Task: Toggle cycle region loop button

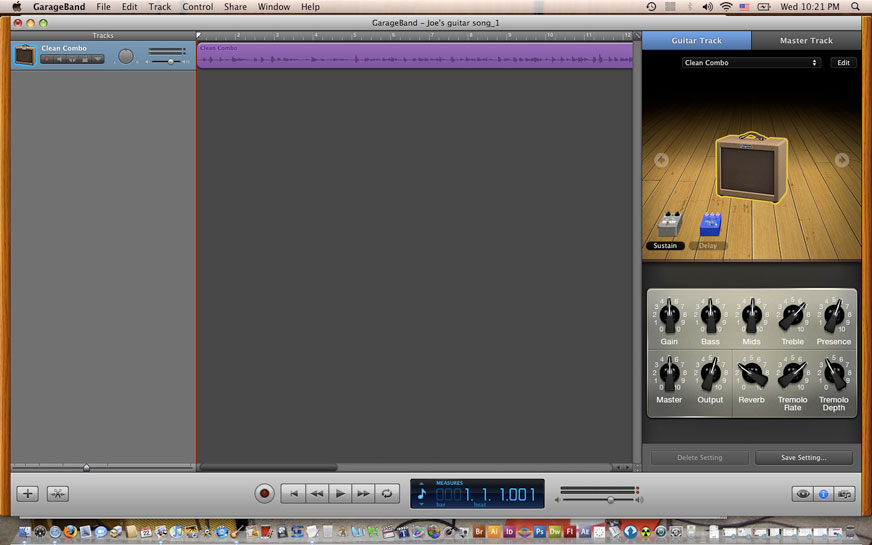Action: (387, 493)
